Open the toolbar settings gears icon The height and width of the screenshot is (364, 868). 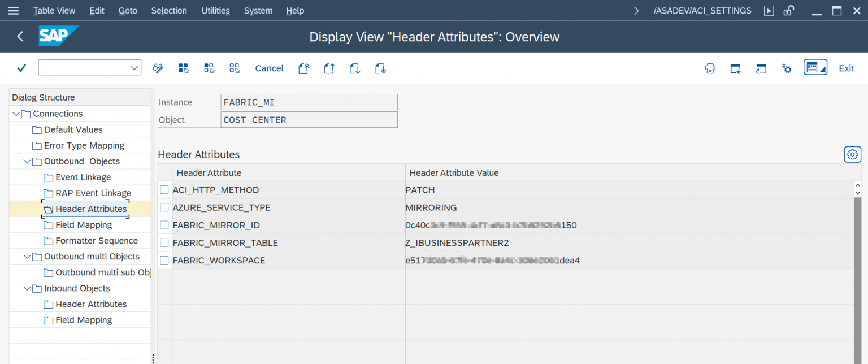tap(787, 68)
